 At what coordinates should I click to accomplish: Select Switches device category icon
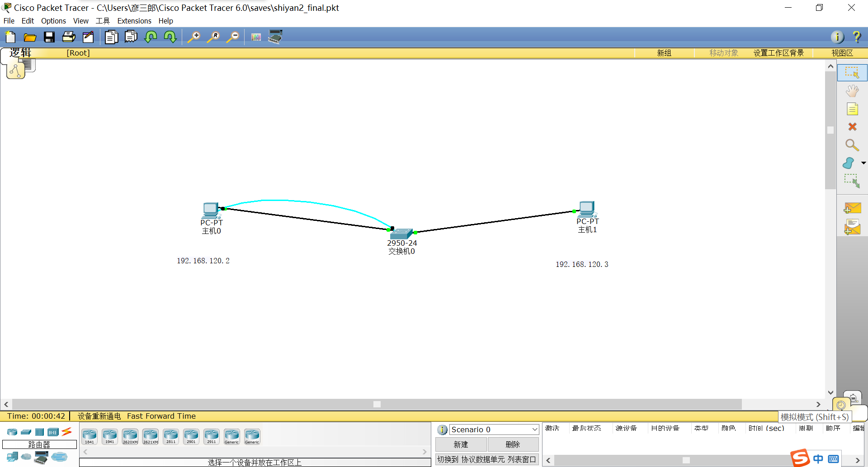click(26, 432)
